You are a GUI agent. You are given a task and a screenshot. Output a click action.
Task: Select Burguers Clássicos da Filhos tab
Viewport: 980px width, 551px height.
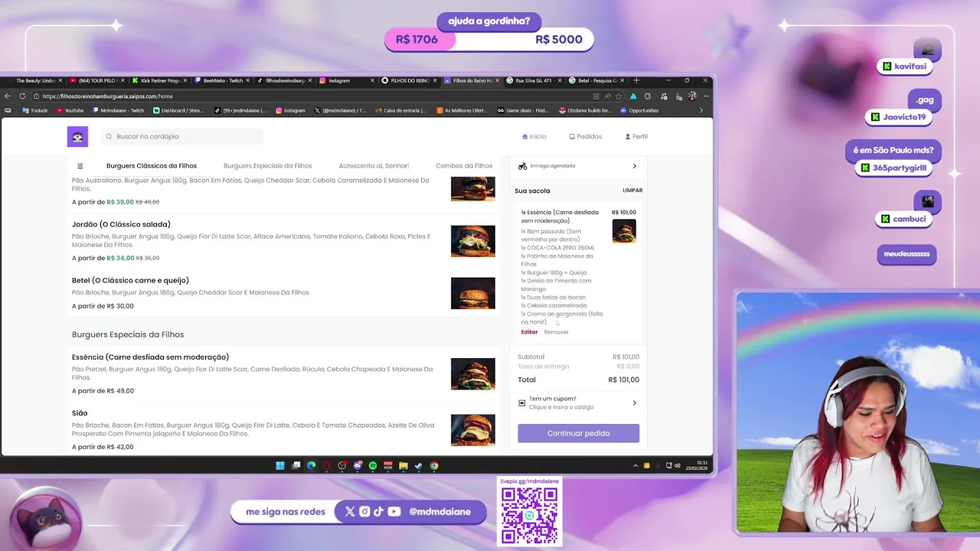152,166
